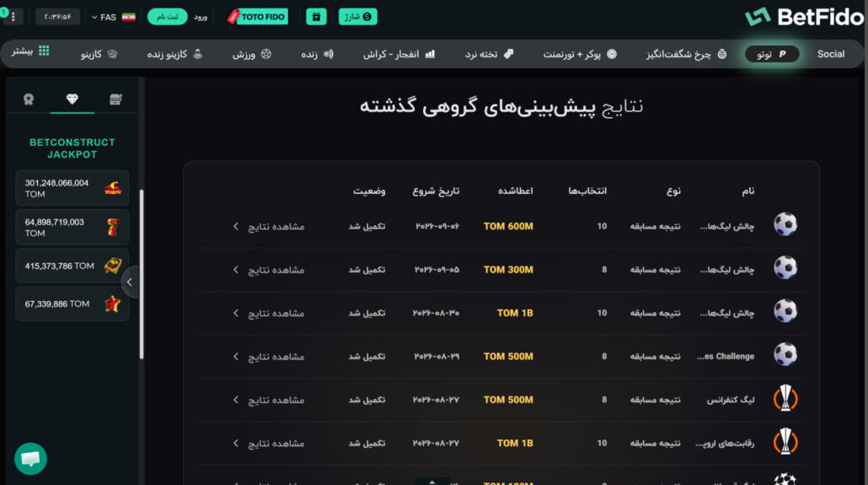Click trophy icon of رقابت‌های اروپ row
This screenshot has height=485, width=868.
(785, 441)
